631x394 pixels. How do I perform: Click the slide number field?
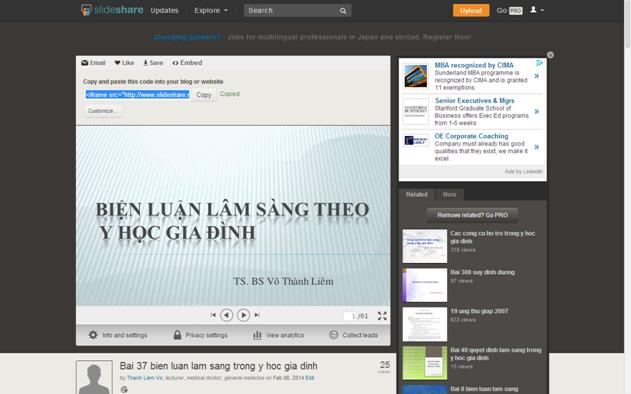(x=350, y=316)
